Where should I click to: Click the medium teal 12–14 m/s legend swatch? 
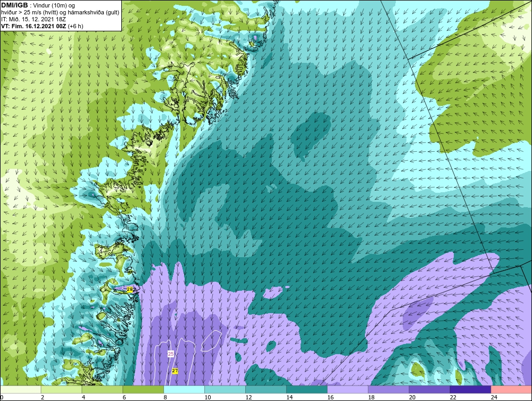pos(266,389)
